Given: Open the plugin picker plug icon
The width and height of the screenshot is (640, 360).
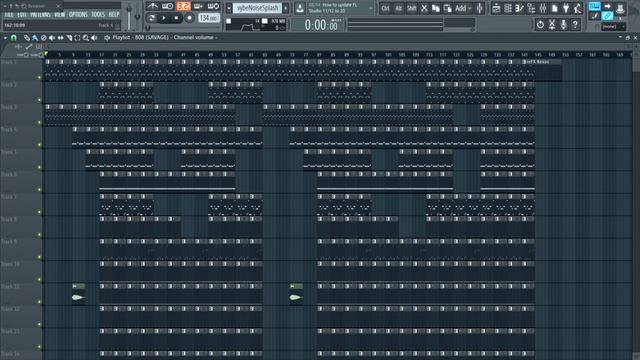Looking at the screenshot, I should [566, 8].
